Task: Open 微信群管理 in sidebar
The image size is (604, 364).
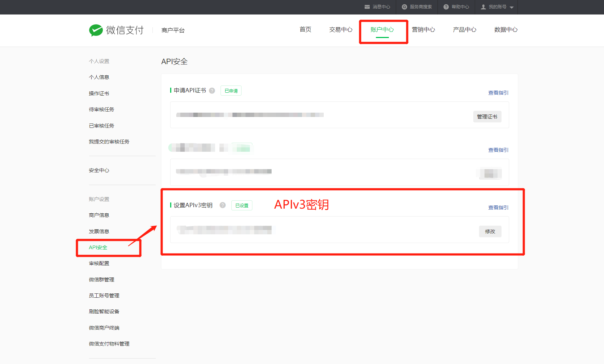Action: [101, 280]
